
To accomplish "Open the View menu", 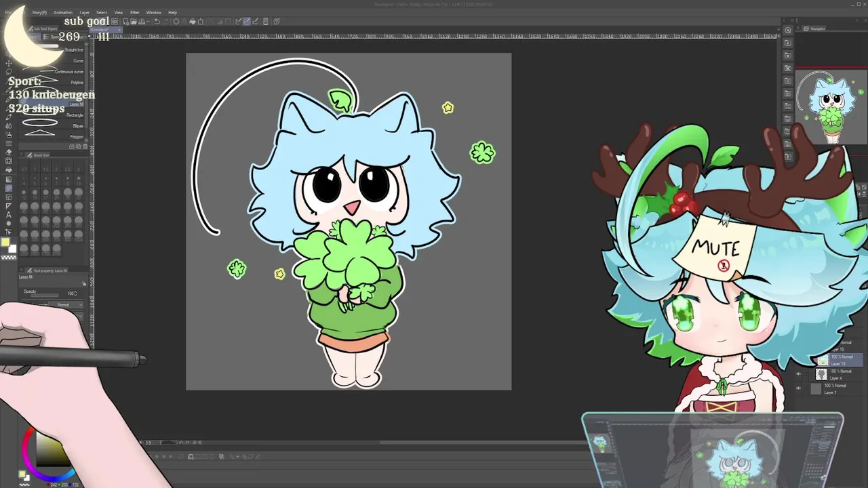I will tap(119, 12).
